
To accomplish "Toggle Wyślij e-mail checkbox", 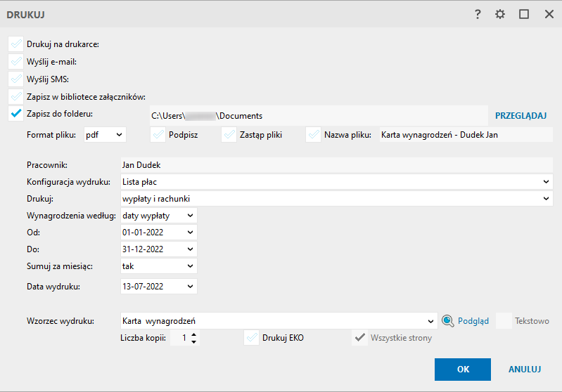I will 16,62.
